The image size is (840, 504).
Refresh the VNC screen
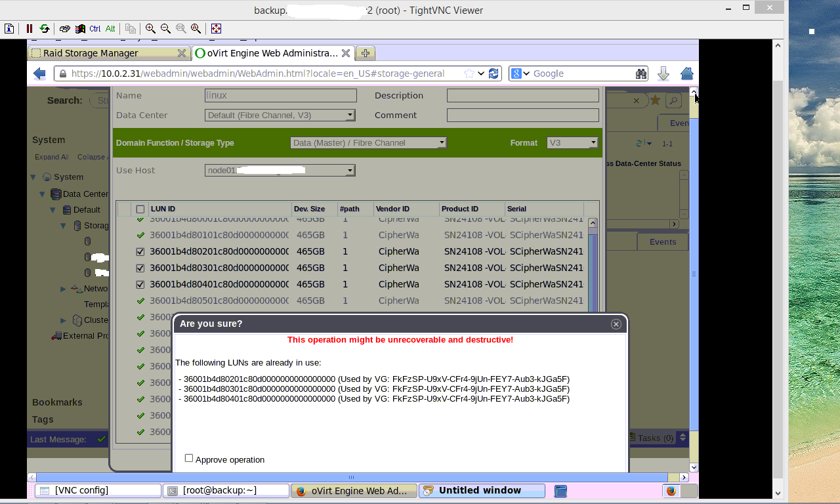45,29
